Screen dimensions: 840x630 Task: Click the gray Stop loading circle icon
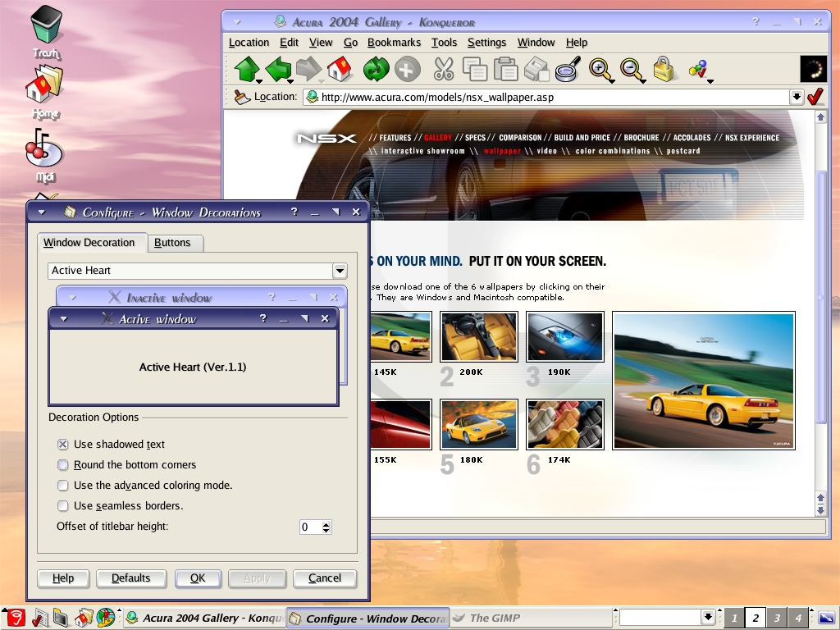pos(407,70)
